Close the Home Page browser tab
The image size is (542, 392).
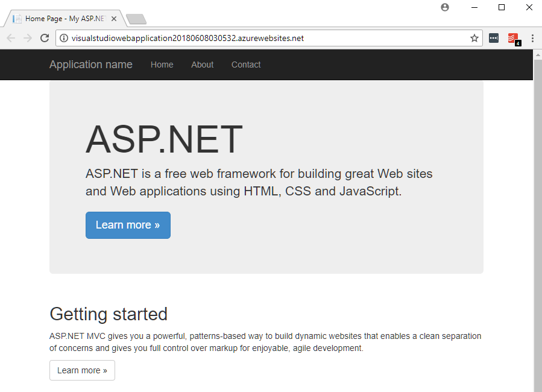(x=114, y=19)
